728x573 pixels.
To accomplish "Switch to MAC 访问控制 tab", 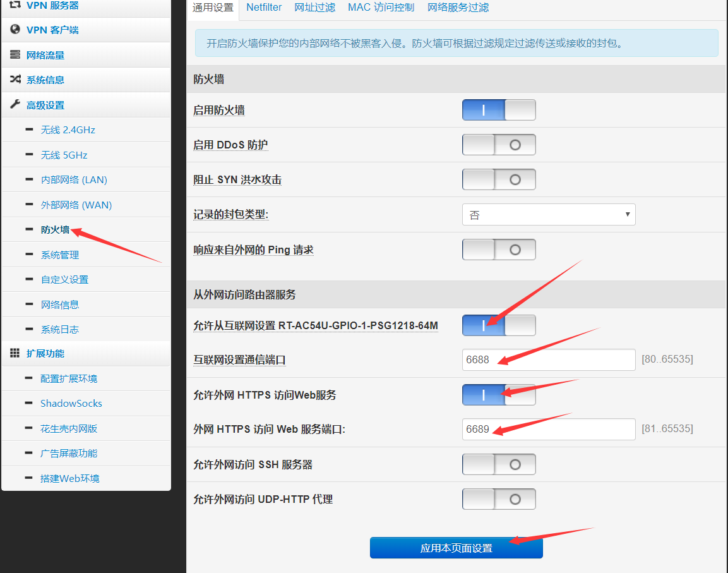I will click(x=381, y=8).
